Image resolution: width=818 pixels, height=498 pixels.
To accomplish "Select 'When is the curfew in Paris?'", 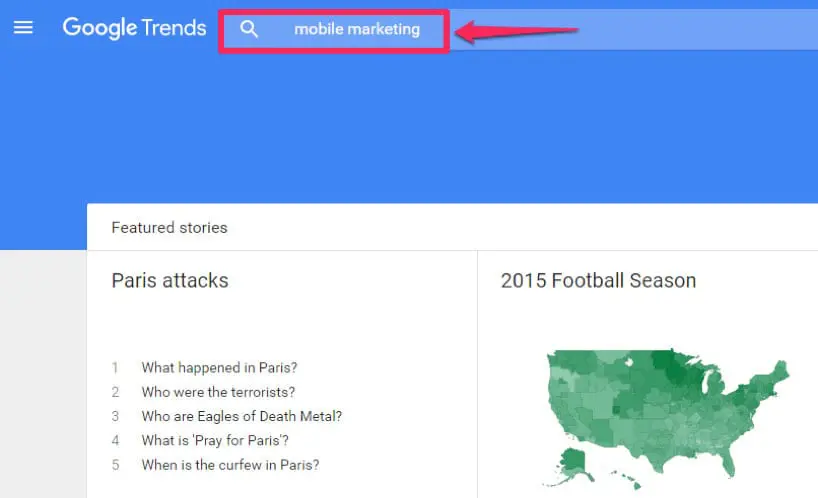I will [230, 465].
